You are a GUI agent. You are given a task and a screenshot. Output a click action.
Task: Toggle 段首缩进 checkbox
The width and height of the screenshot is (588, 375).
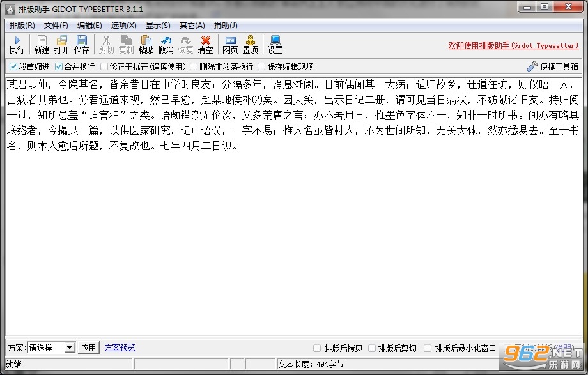tap(13, 66)
